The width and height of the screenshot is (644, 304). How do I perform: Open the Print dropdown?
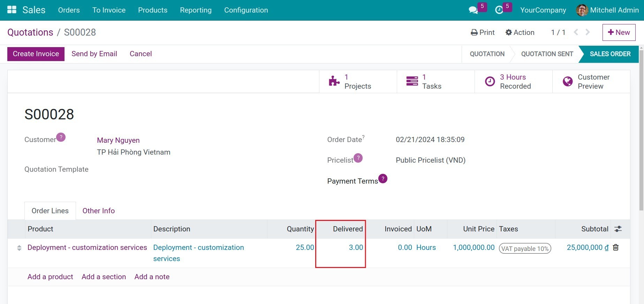click(x=483, y=32)
